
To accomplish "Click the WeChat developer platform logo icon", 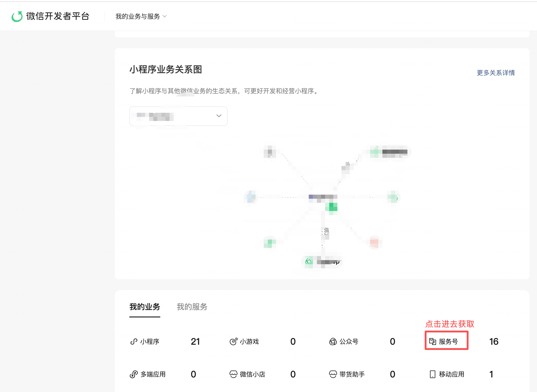I will 17,16.
